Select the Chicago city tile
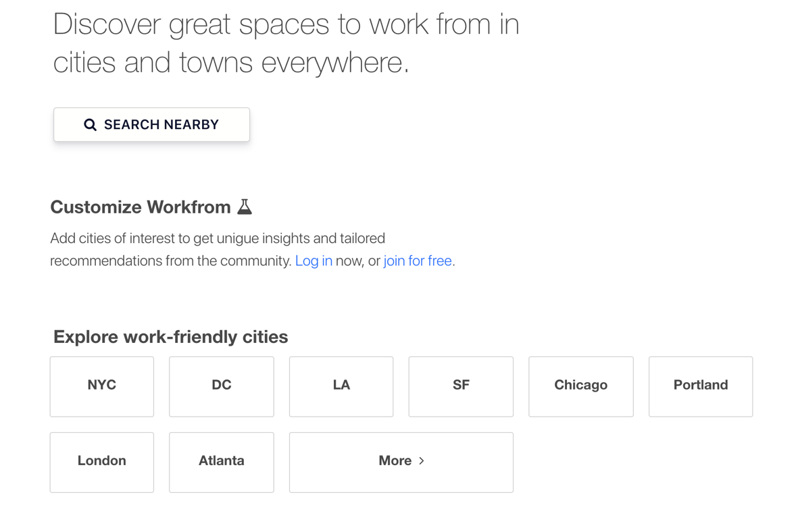This screenshot has height=532, width=796. 581,387
